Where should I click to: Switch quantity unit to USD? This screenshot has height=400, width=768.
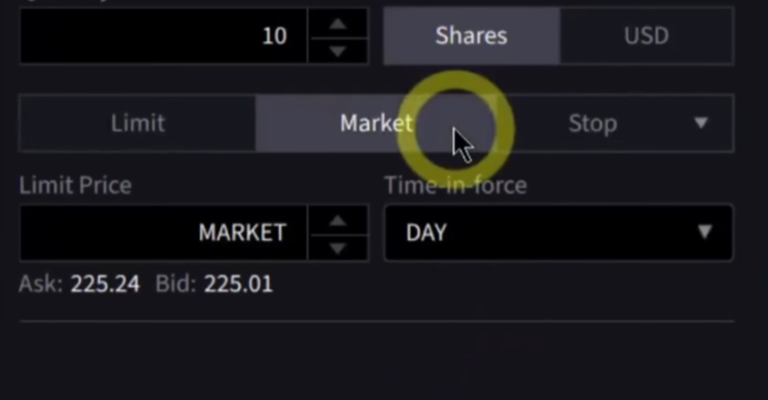point(646,36)
